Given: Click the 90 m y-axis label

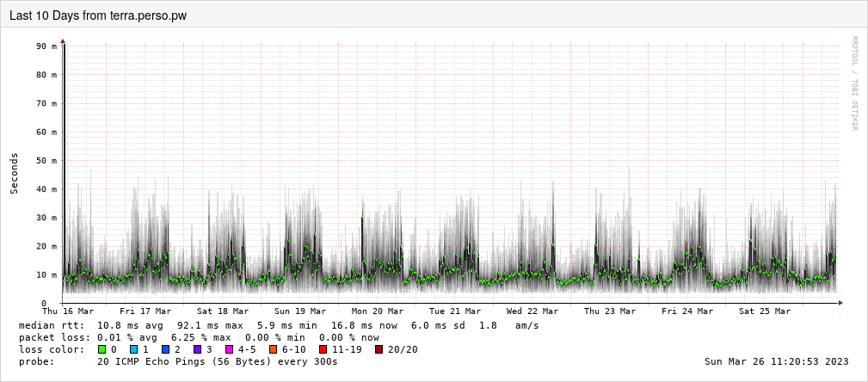Looking at the screenshot, I should pos(47,46).
